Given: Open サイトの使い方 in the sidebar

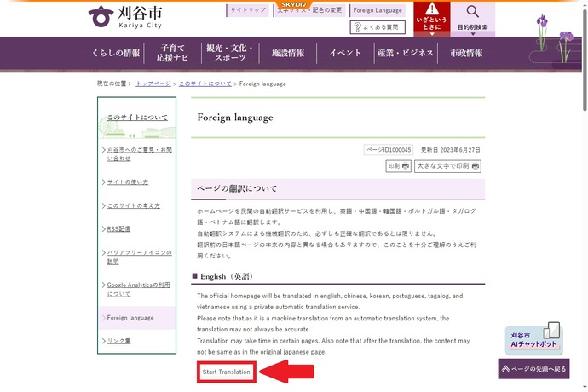Looking at the screenshot, I should [x=128, y=182].
